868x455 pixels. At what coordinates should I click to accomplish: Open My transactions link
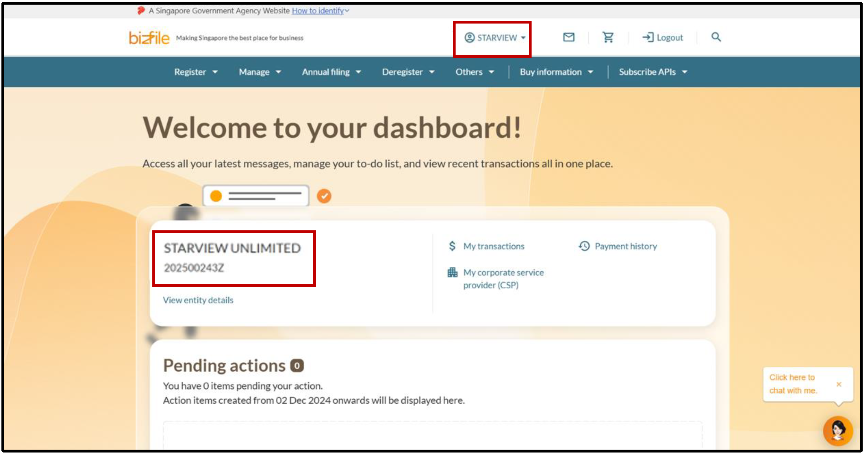click(x=493, y=246)
